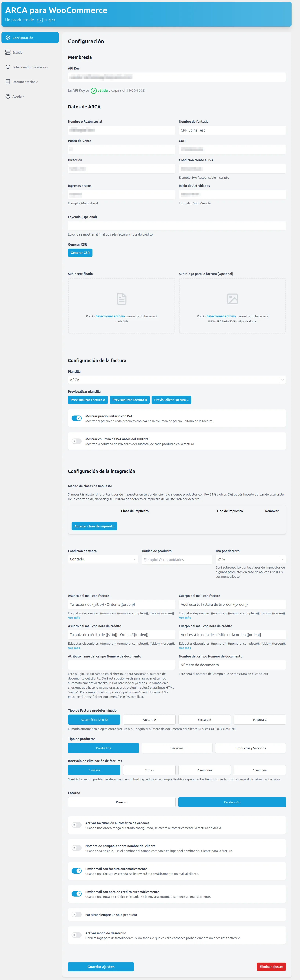Open the Plantilla dropdown

176,379
